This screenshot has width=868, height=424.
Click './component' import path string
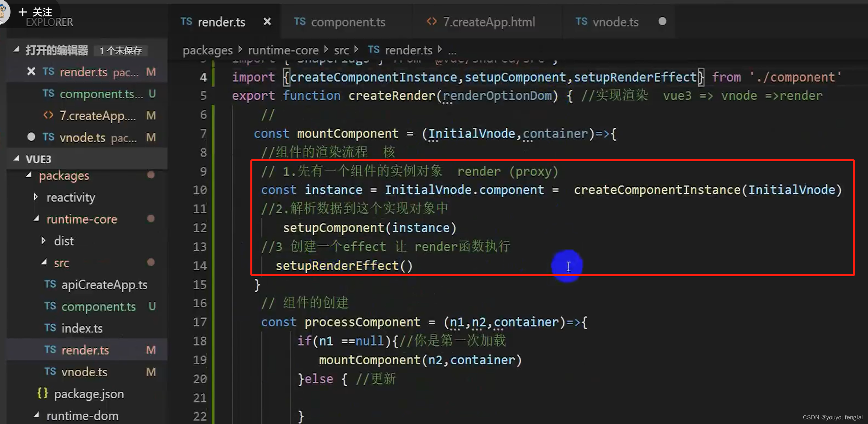(x=796, y=77)
